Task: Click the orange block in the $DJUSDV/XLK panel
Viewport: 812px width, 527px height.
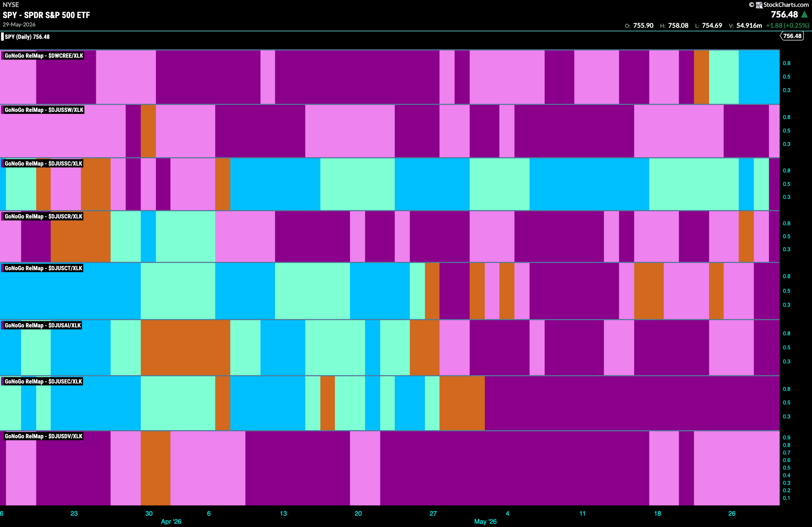Action: point(155,468)
